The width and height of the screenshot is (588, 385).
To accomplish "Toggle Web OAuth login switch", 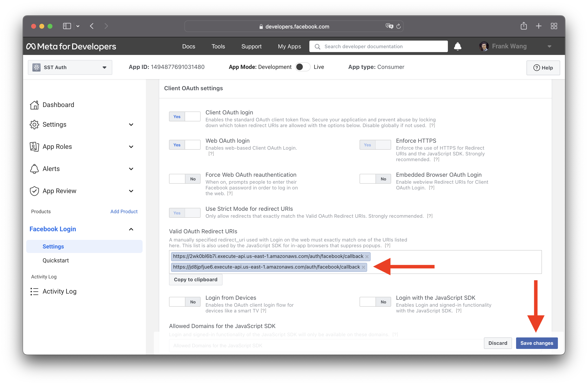I will click(x=185, y=145).
